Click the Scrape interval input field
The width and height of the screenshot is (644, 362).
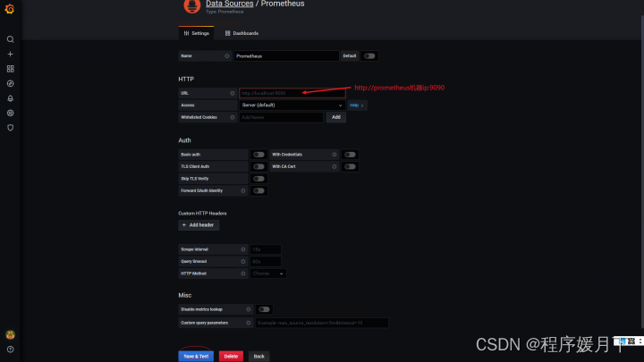[266, 249]
